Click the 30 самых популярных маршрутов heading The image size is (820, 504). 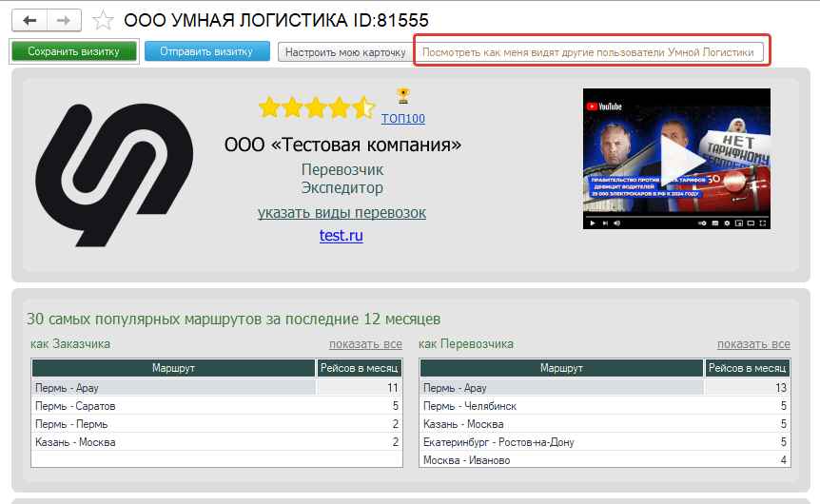click(234, 319)
